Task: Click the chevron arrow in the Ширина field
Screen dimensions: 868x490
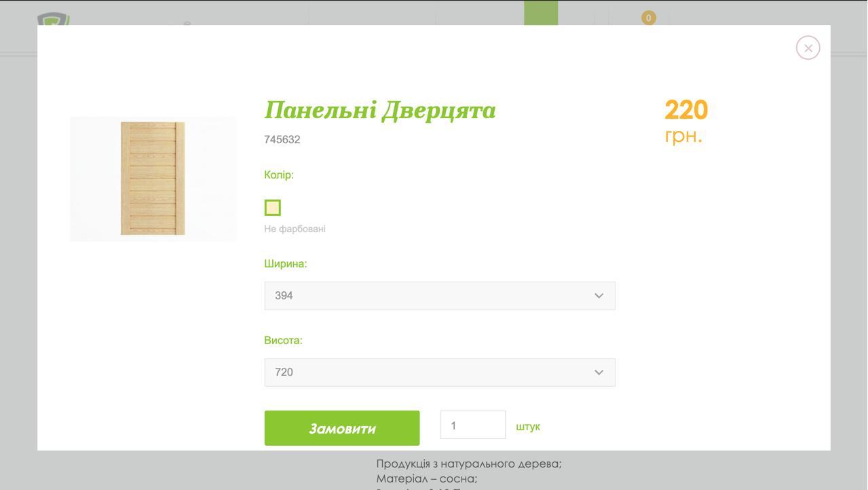Action: [599, 296]
